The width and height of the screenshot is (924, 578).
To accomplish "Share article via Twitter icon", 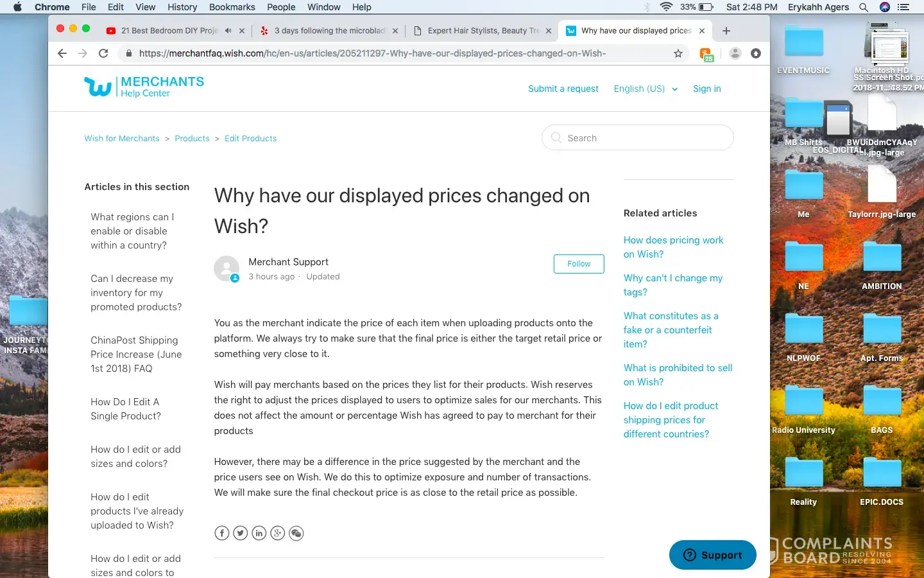I will [241, 533].
